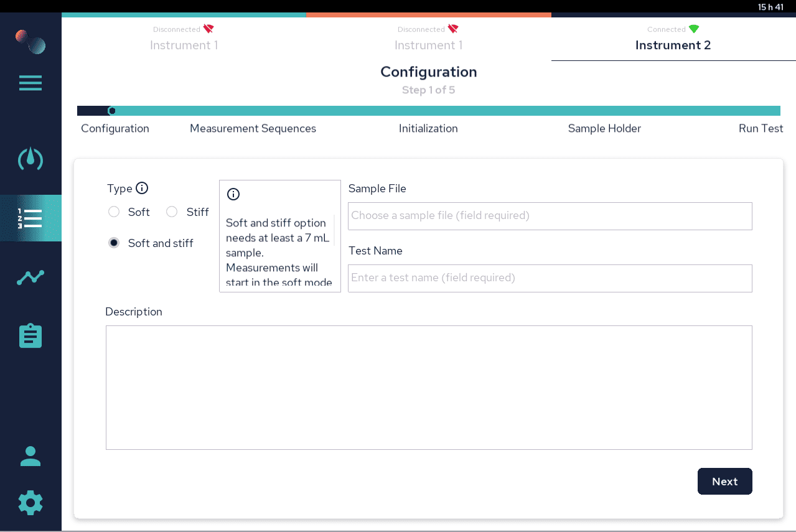This screenshot has height=532, width=796.
Task: Go to the Run Test step
Action: click(x=761, y=128)
